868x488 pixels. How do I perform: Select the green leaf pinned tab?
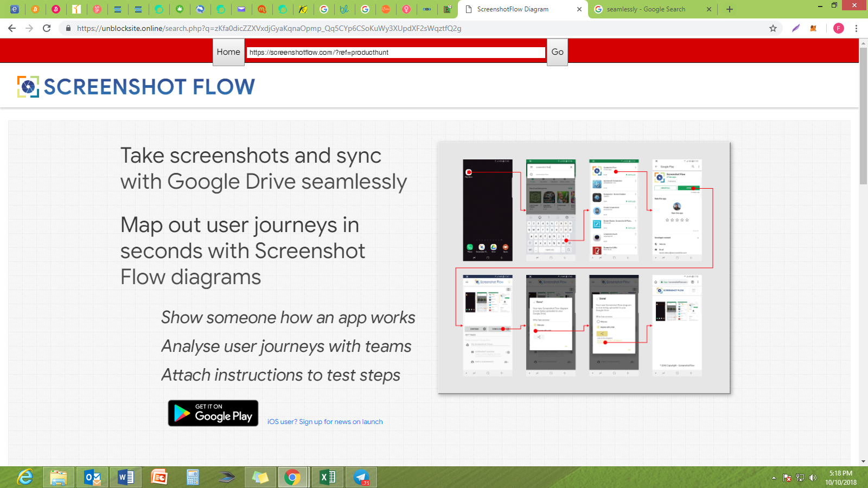tap(180, 9)
